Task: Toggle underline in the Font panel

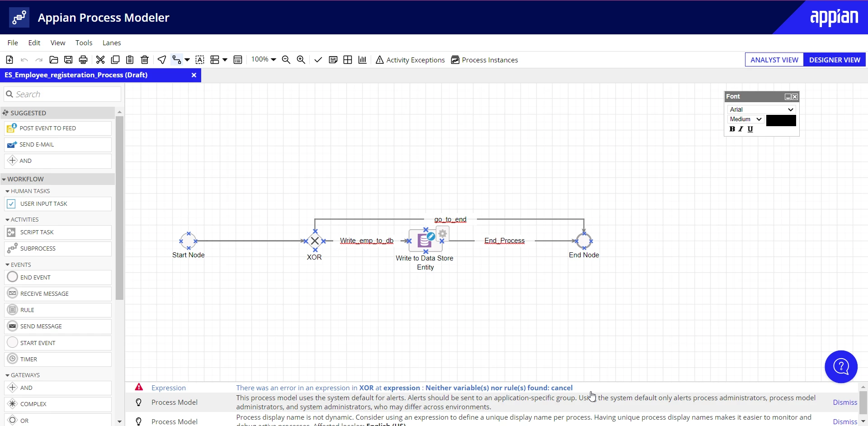Action: pyautogui.click(x=750, y=129)
